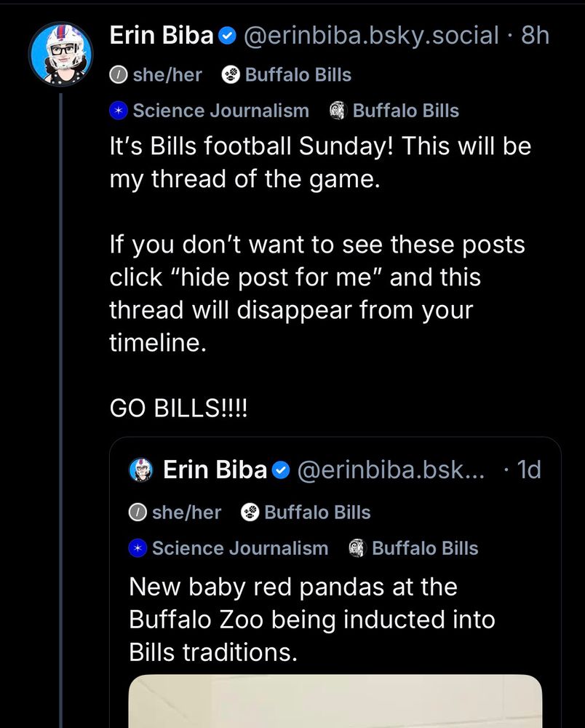Click the 1d timestamp on the quoted post

click(528, 470)
